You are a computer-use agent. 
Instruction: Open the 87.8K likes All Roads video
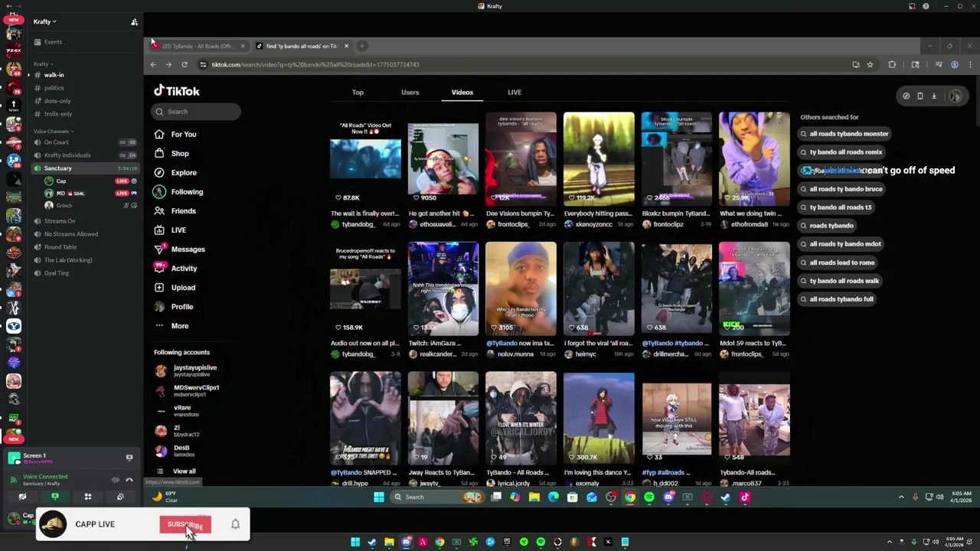pos(365,159)
